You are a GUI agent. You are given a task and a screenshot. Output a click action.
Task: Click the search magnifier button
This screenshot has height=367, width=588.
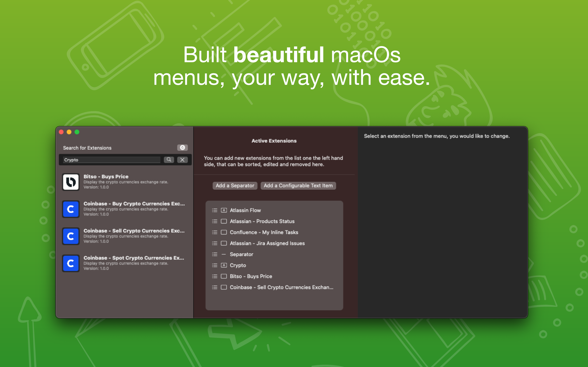point(169,160)
